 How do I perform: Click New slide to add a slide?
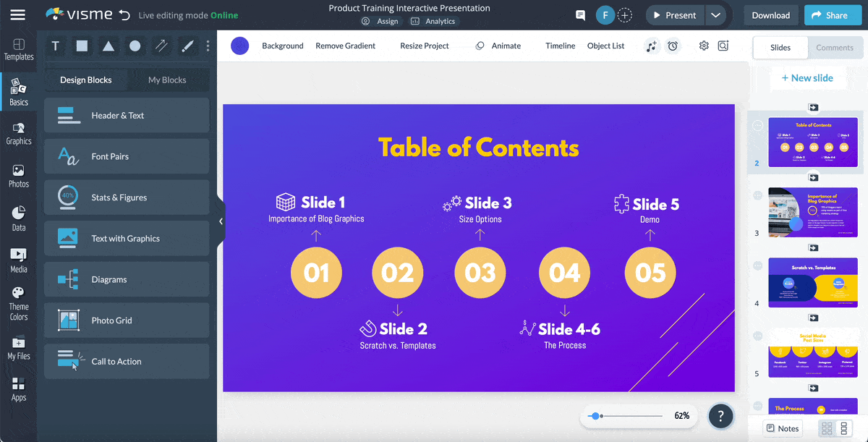click(808, 77)
